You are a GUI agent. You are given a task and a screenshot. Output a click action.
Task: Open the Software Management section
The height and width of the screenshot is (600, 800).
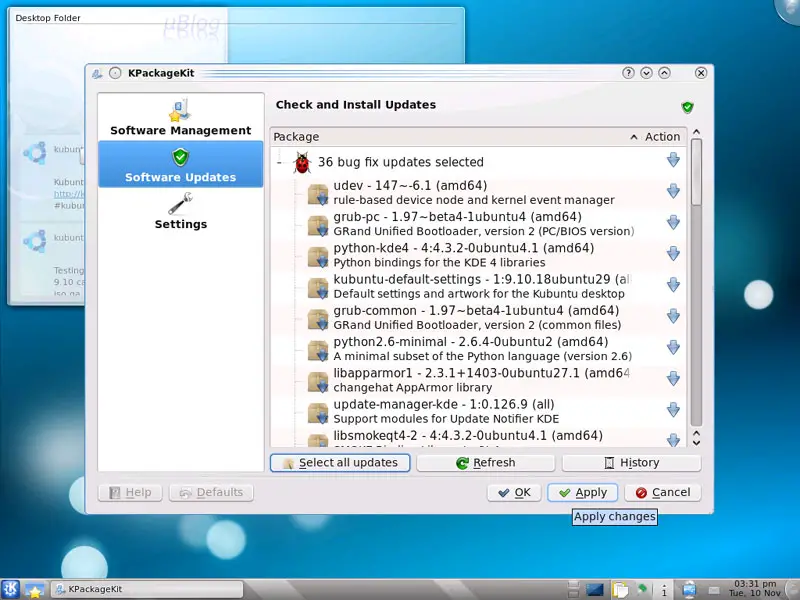[x=181, y=118]
